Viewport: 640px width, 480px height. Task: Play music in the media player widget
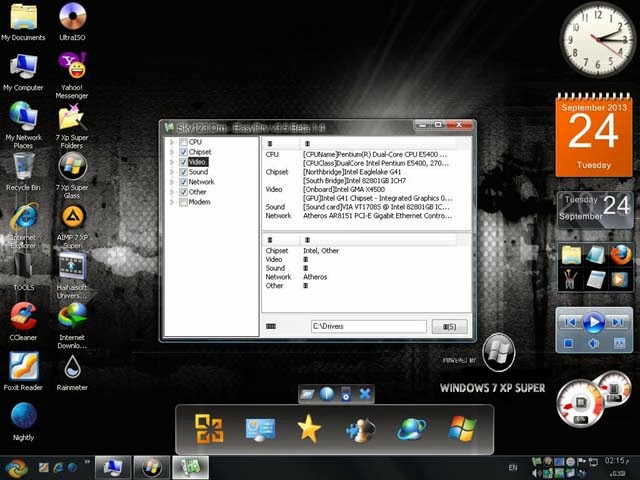[x=593, y=322]
